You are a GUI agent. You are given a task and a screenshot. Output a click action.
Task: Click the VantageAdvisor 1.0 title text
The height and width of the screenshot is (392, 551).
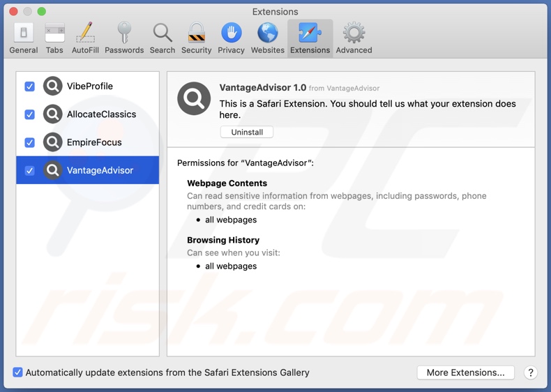(263, 88)
